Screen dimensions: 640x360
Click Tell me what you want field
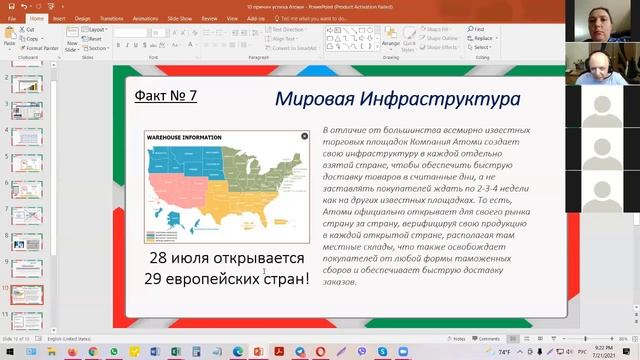(311, 18)
